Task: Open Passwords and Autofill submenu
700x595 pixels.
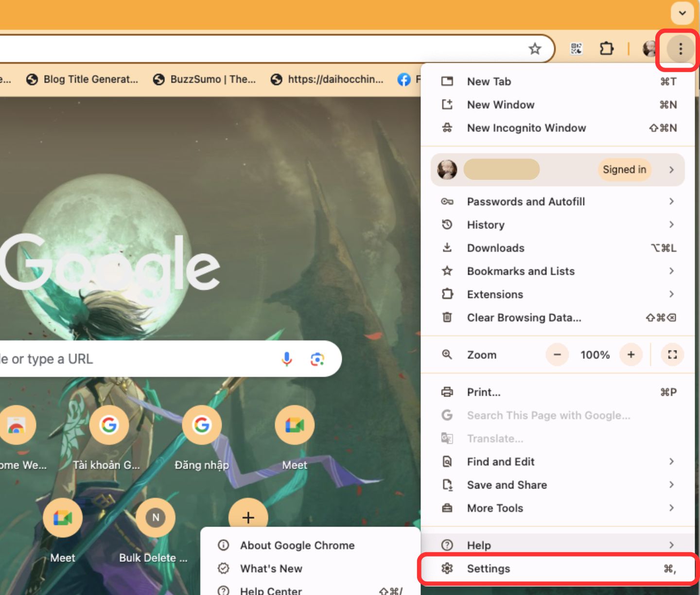Action: point(558,201)
